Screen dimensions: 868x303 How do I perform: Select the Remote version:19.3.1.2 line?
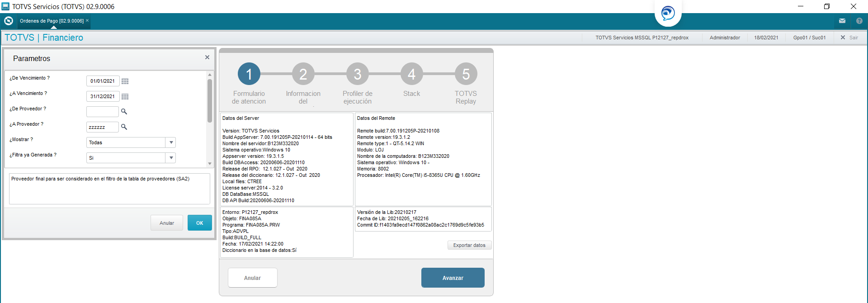(x=383, y=137)
